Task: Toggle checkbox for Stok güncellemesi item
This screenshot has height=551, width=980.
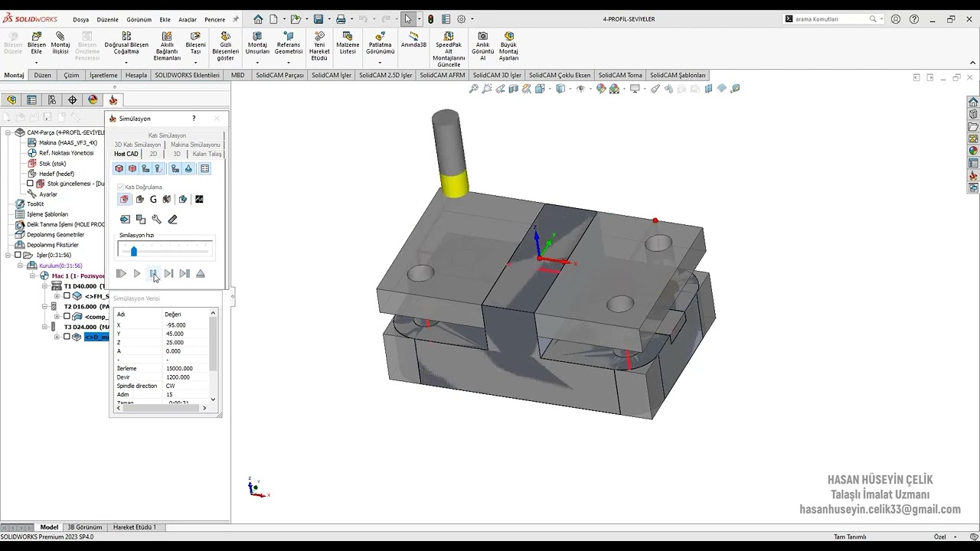Action: 30,184
